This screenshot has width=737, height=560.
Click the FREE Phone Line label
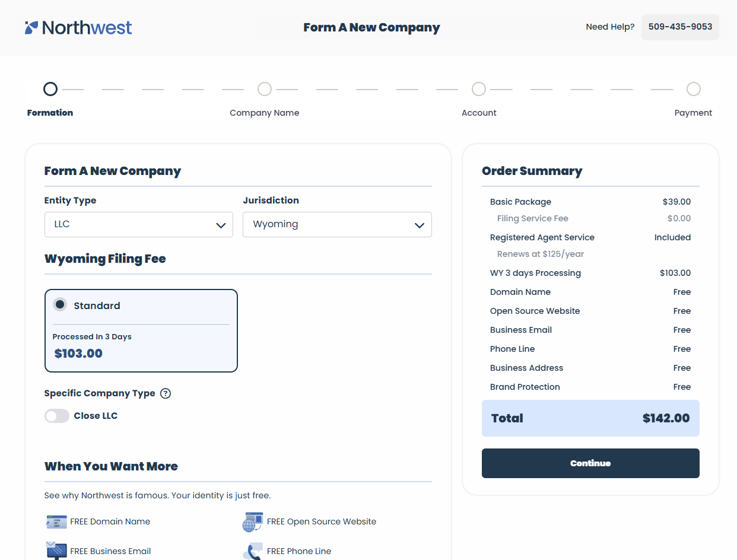pos(299,551)
